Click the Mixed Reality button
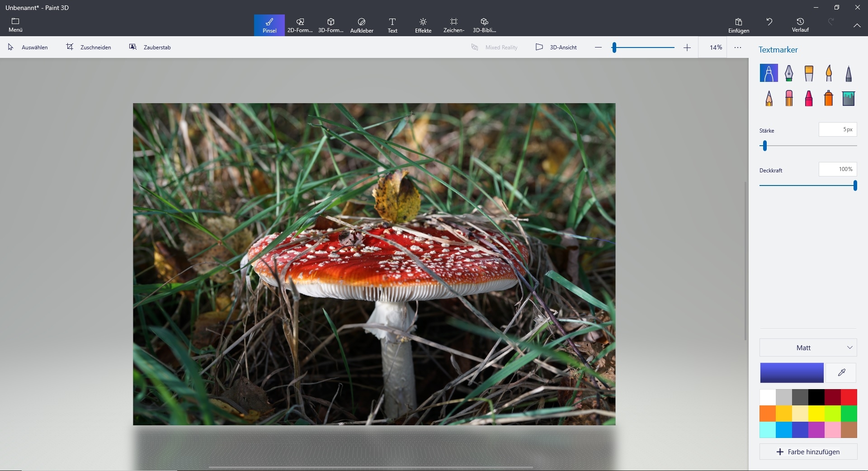Viewport: 868px width, 471px height. point(495,47)
